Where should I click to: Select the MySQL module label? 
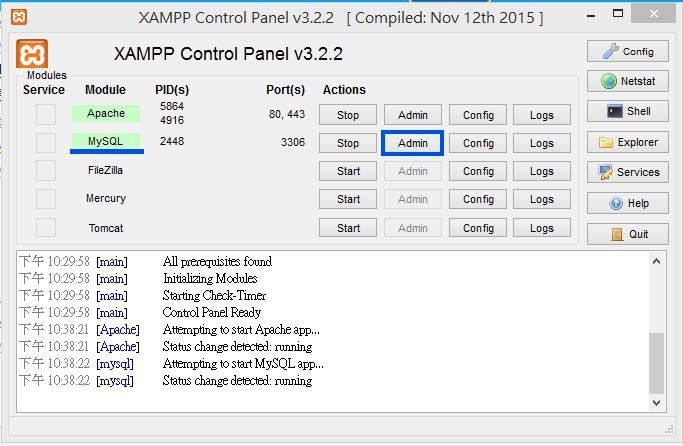pyautogui.click(x=106, y=141)
